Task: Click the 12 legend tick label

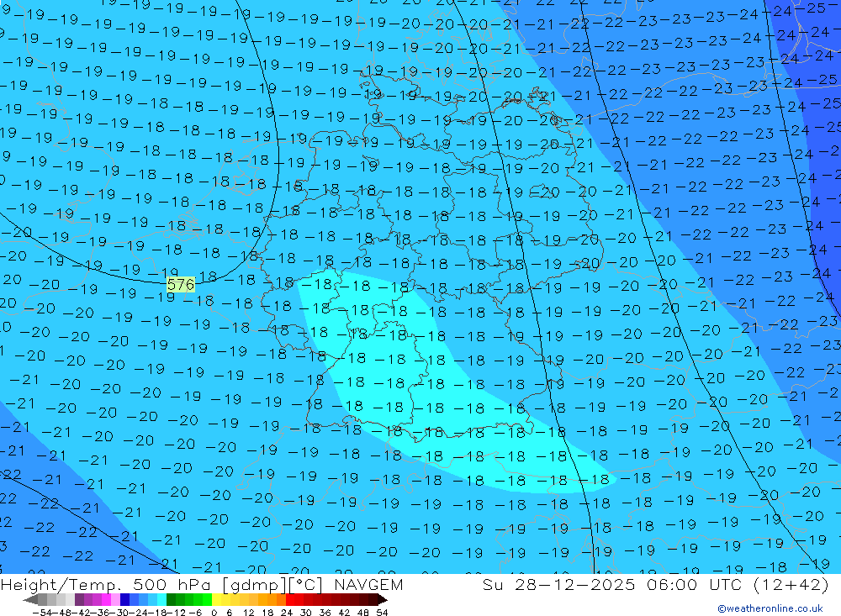Action: point(248,613)
